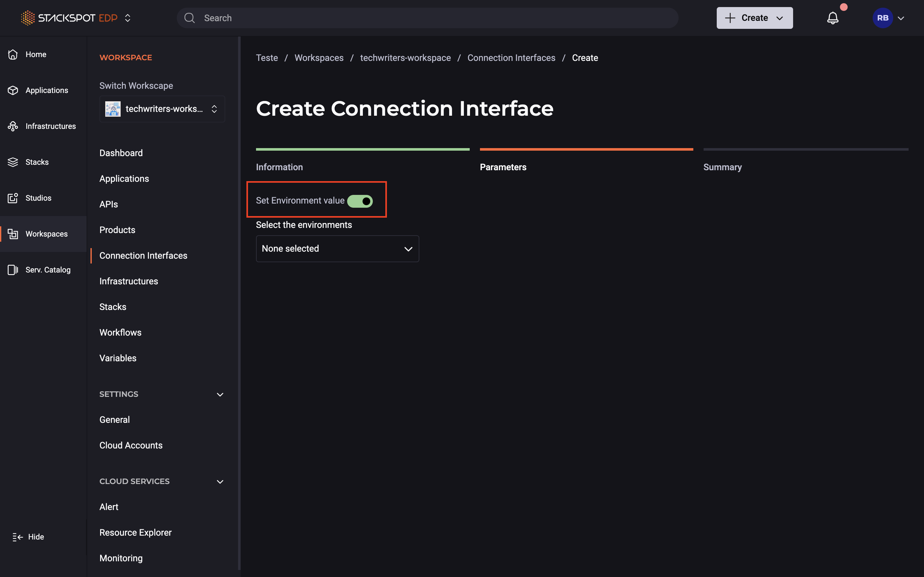Open the Home section from sidebar

[x=36, y=54]
